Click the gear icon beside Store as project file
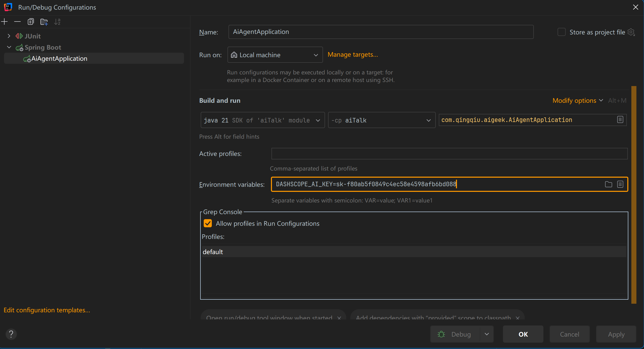This screenshot has height=349, width=644. tap(631, 32)
